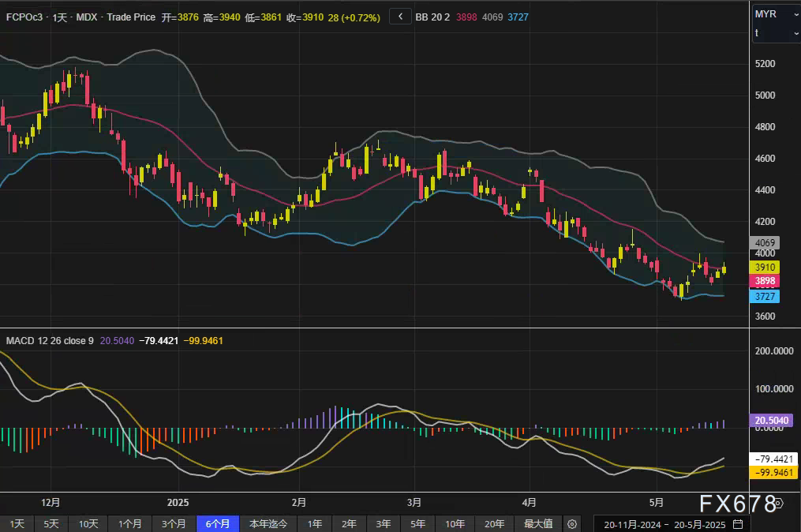Click the settings icon at time axis corner
The height and width of the screenshot is (532, 801).
[777, 503]
